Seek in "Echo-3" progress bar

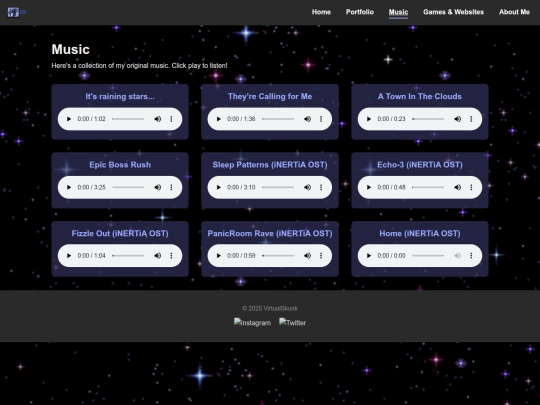(x=428, y=187)
